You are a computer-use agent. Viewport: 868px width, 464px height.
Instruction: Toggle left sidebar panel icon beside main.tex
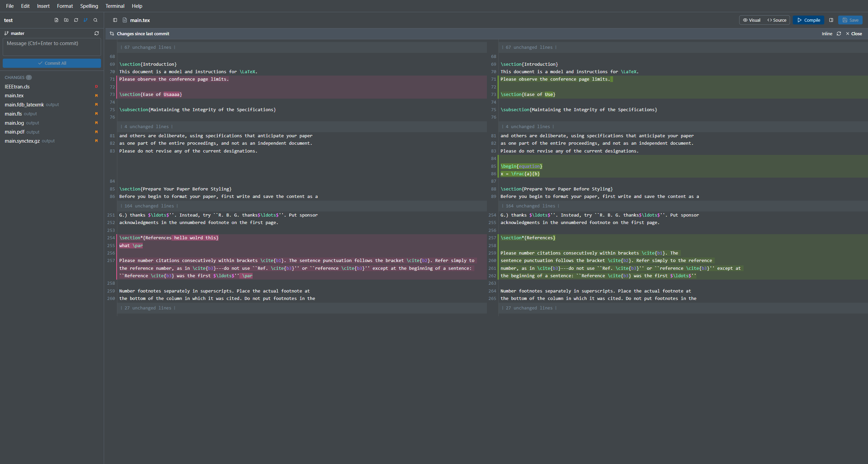pos(115,20)
